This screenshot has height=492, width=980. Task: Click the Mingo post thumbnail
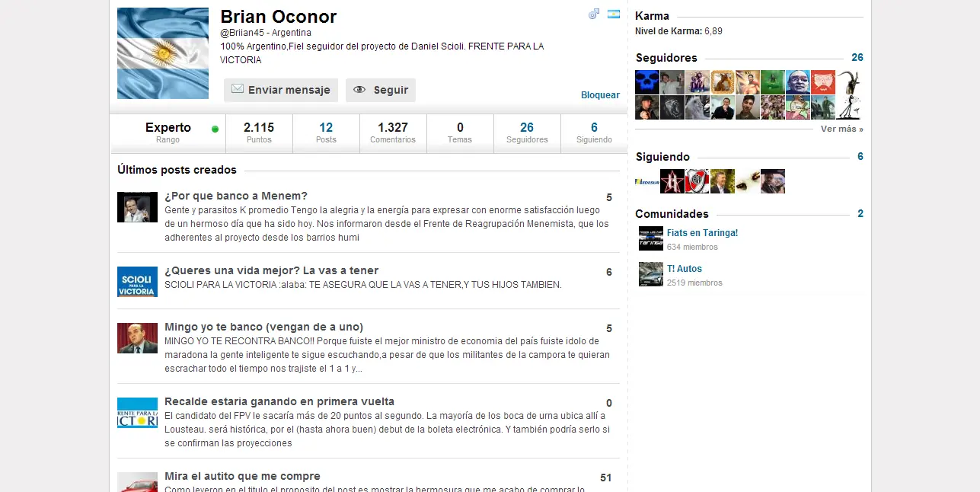[x=137, y=338]
